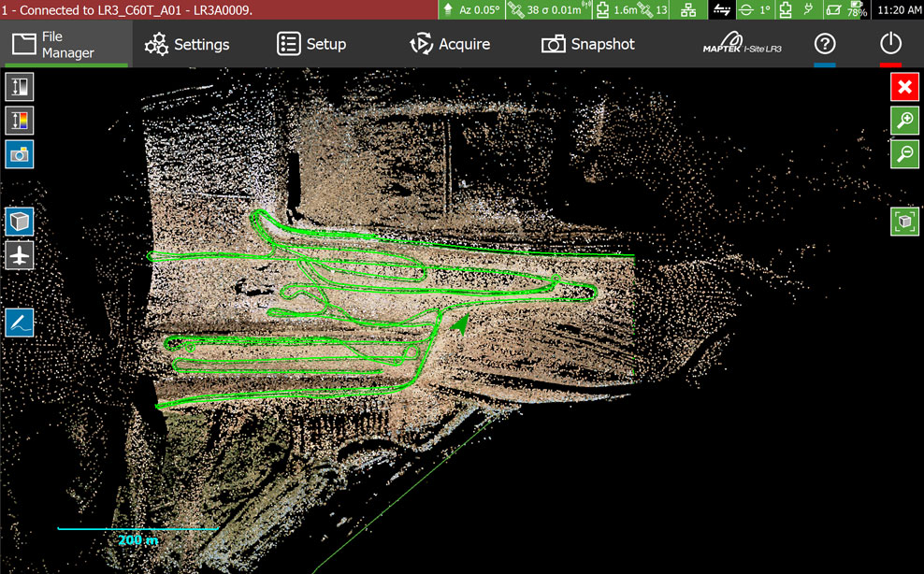
Task: Close the 3D viewer with red X
Action: click(x=904, y=87)
